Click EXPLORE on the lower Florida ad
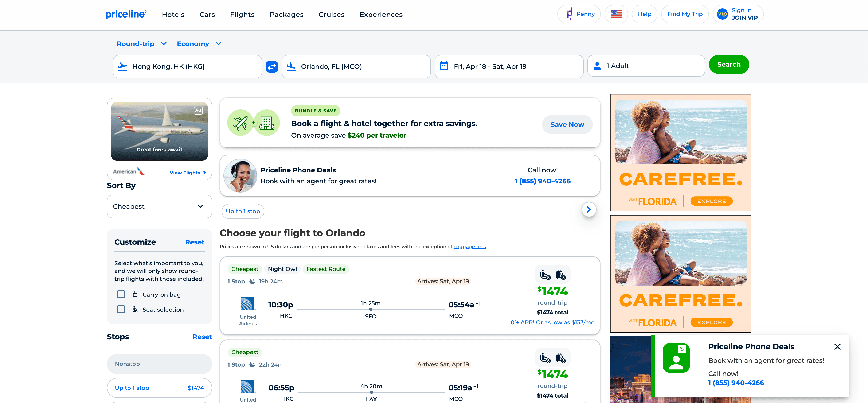Viewport: 868px width, 403px height. [711, 322]
